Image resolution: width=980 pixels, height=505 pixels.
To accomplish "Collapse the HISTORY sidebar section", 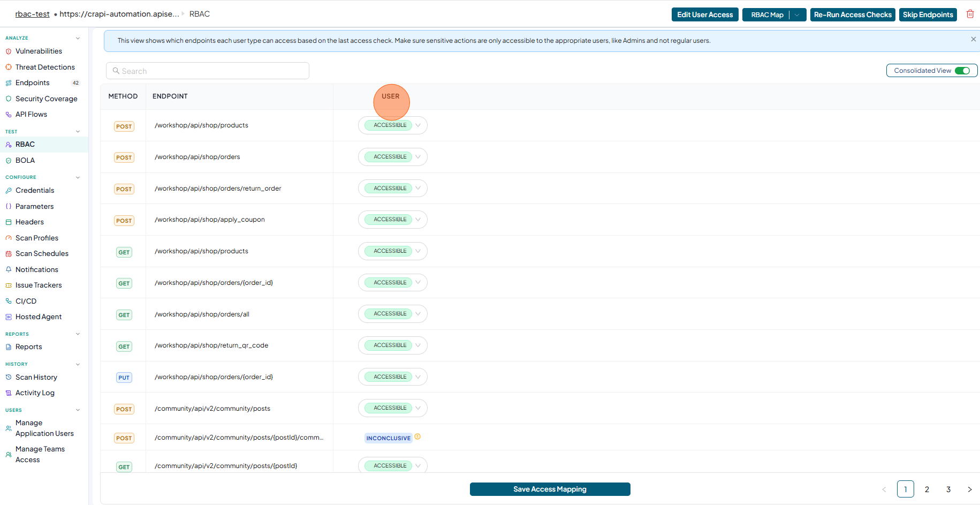I will point(78,364).
